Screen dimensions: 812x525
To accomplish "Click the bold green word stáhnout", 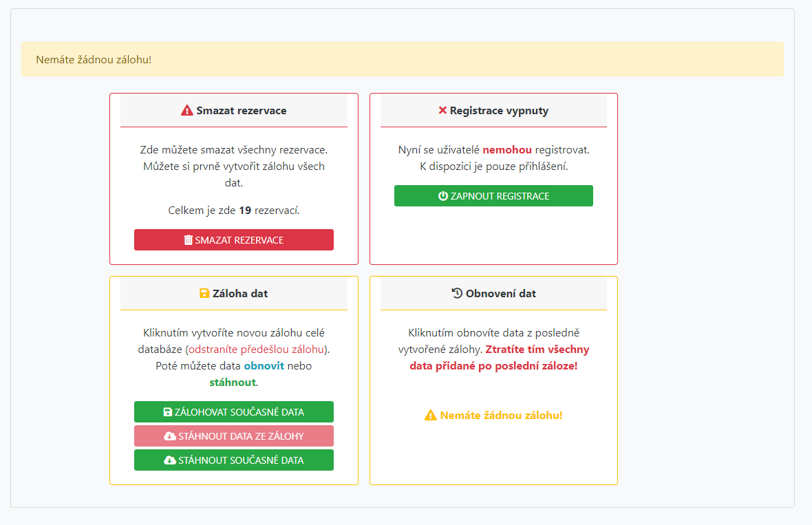I will [x=233, y=383].
